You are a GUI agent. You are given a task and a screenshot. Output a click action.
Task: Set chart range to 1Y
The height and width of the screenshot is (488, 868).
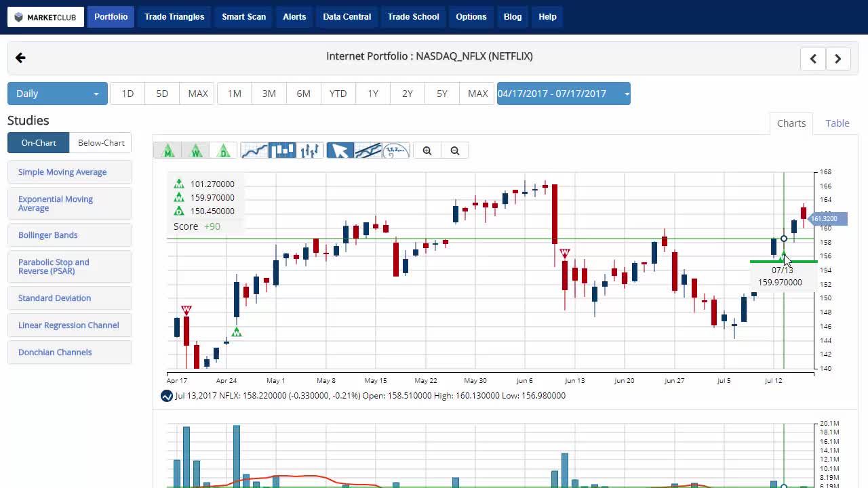tap(373, 94)
